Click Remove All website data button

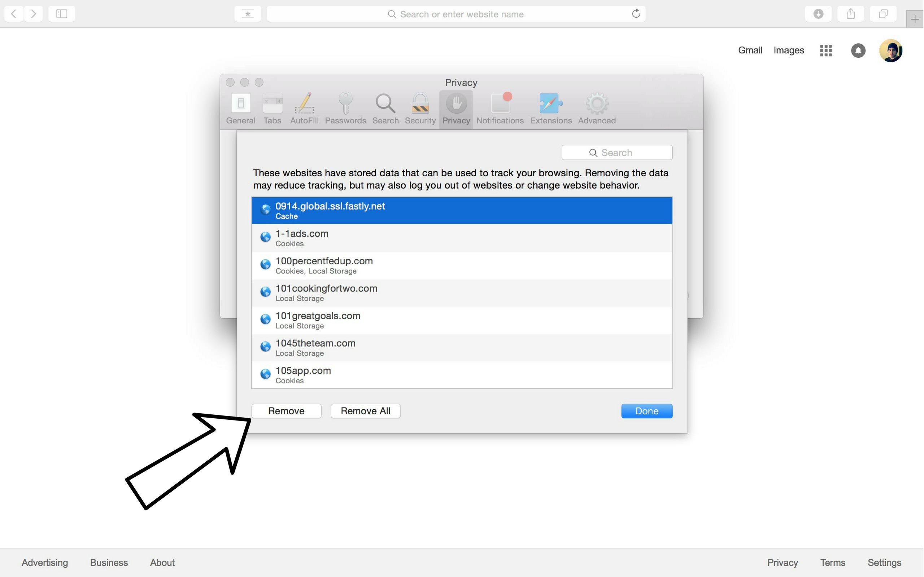pos(366,410)
